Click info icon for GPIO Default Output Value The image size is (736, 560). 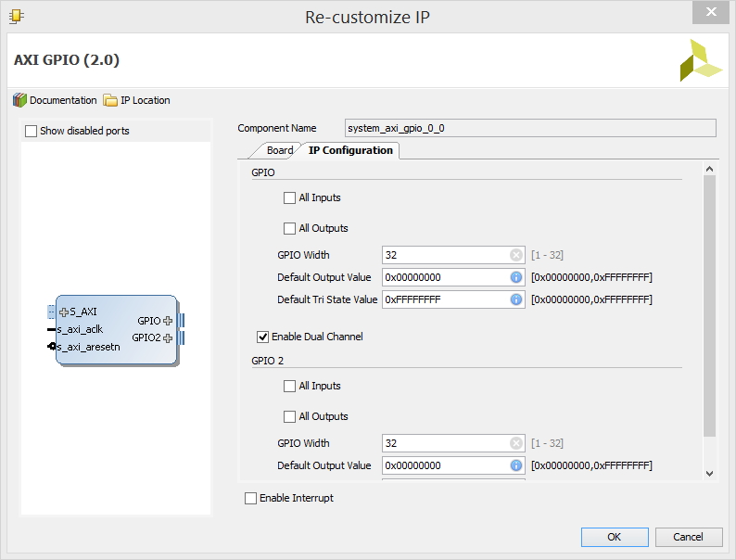click(x=516, y=277)
